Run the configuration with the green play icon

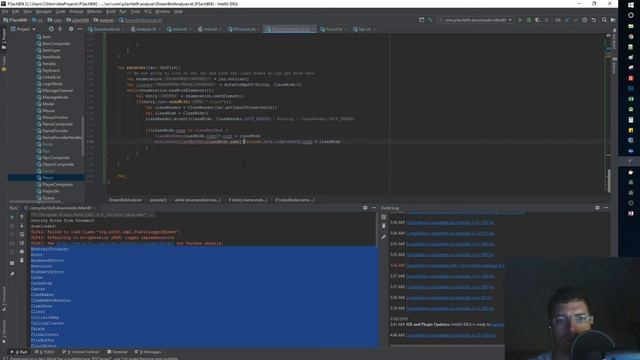[x=520, y=20]
